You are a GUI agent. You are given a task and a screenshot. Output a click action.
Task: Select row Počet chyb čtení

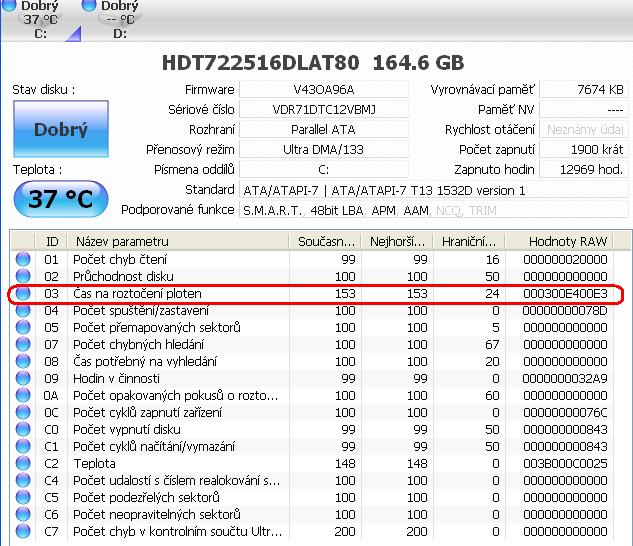[312, 259]
